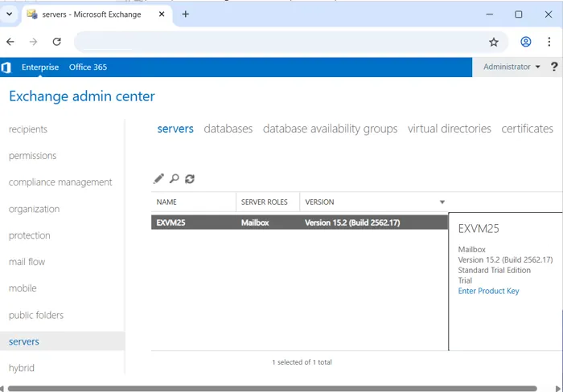This screenshot has width=563, height=392.
Task: Click Version 15.2 (Build 2562.17) table cell
Action: click(352, 223)
